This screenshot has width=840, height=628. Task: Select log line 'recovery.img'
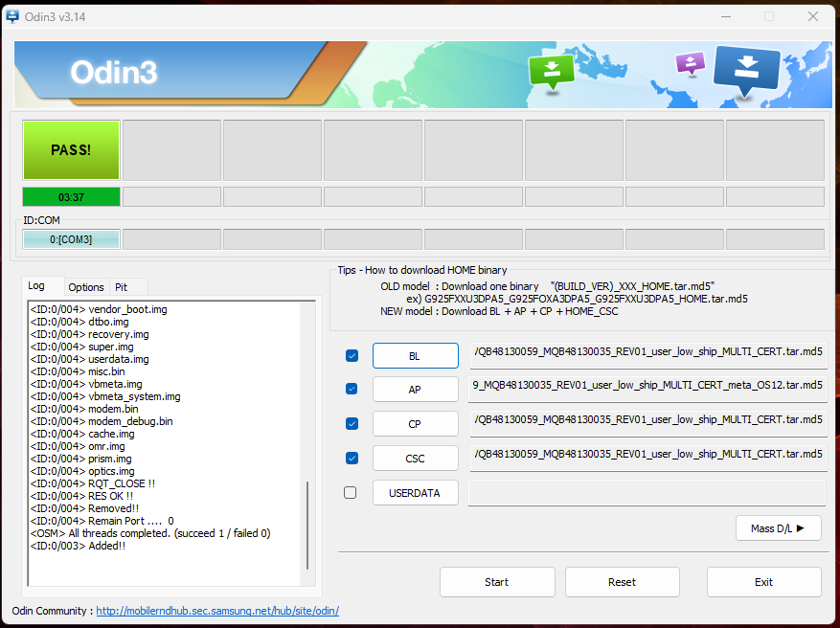89,334
